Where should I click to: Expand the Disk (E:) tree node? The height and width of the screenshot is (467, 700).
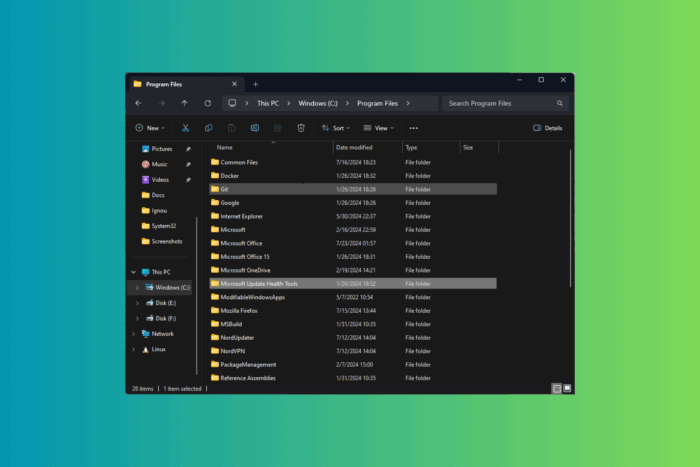tap(138, 303)
